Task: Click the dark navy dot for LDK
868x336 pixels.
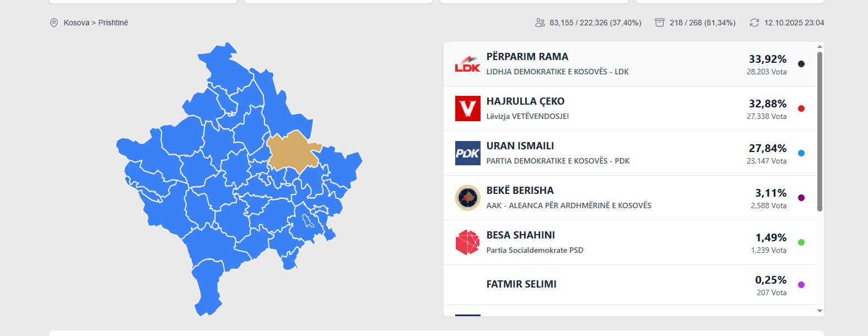Action: [x=801, y=64]
